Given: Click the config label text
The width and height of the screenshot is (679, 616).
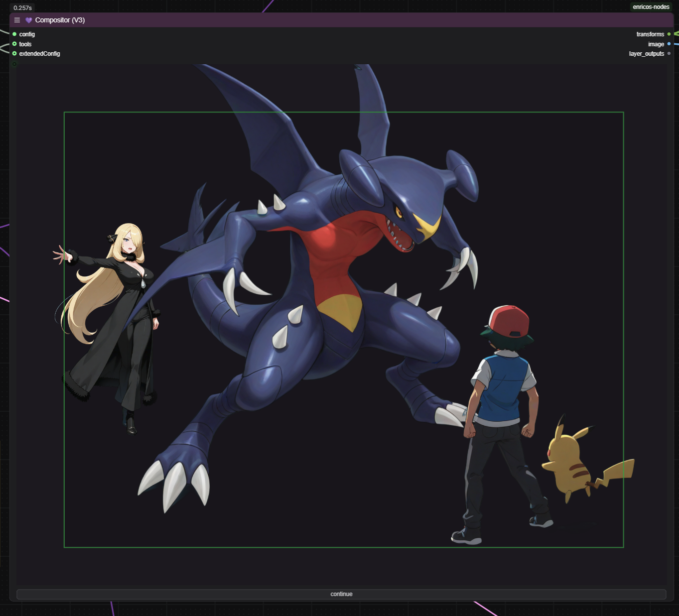Looking at the screenshot, I should (x=27, y=34).
